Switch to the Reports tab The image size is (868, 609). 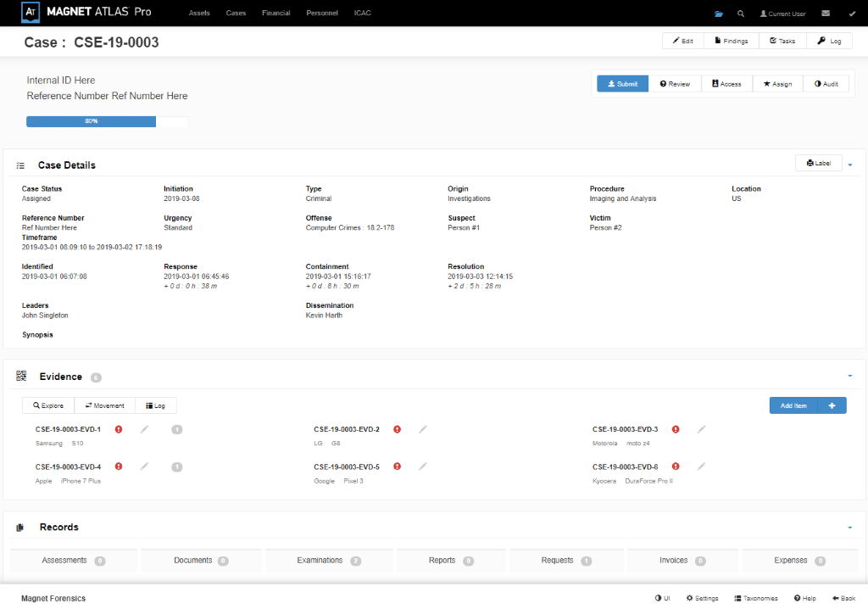[451, 561]
